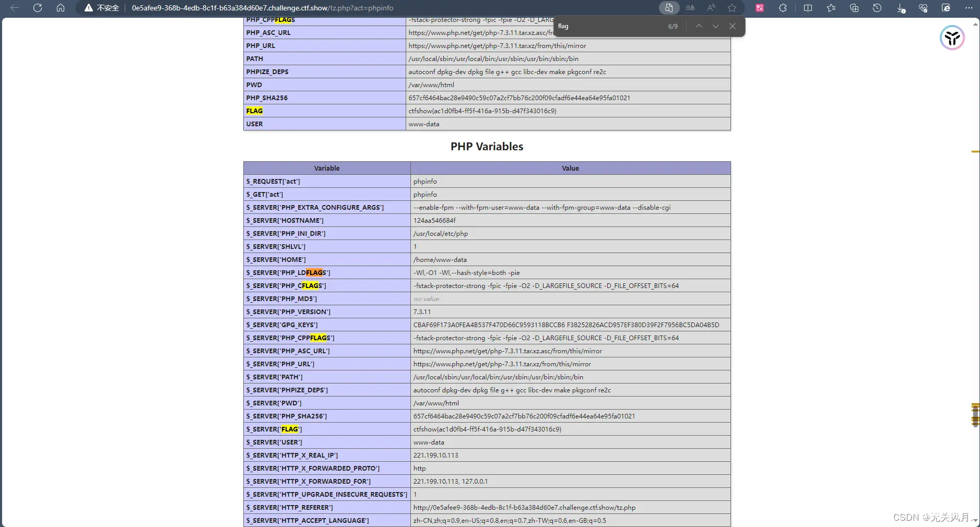The height and width of the screenshot is (527, 980).
Task: Click the HTTP_REFERER URL value
Action: (524, 507)
